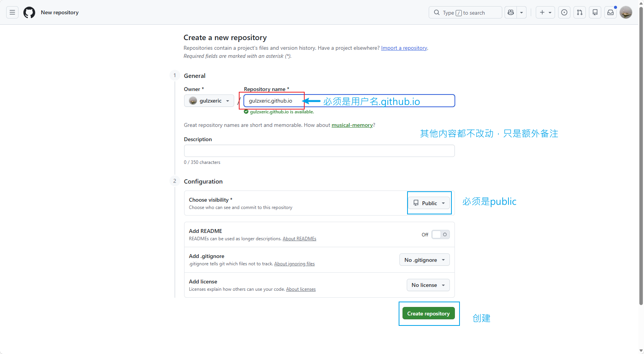
Task: View your issues icon
Action: (564, 12)
